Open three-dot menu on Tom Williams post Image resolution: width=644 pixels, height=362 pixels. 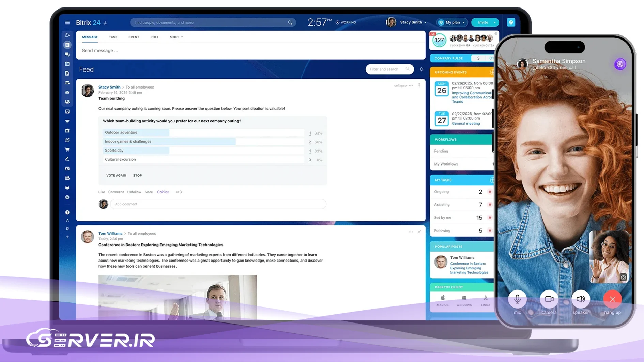click(x=411, y=232)
